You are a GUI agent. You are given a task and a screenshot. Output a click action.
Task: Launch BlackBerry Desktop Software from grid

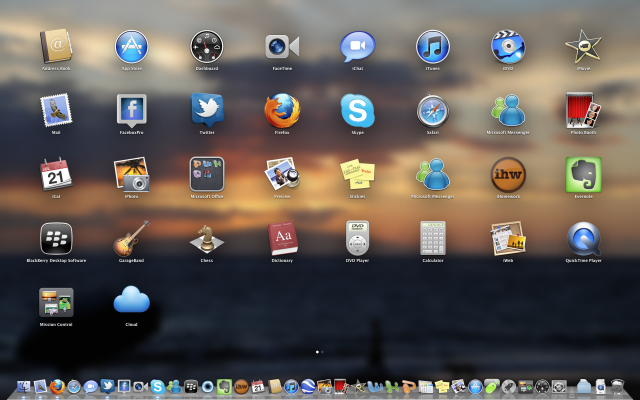(x=56, y=238)
